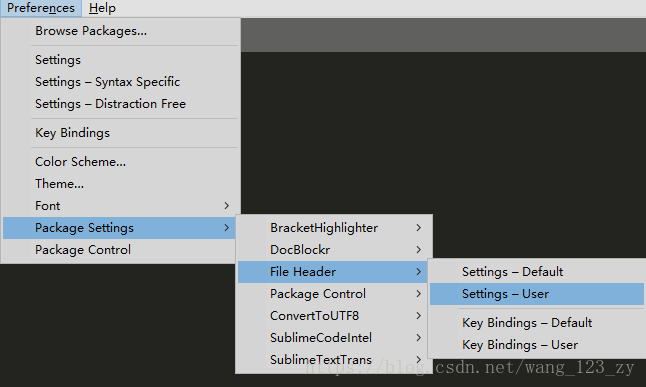646x387 pixels.
Task: Open the Preferences menu
Action: pyautogui.click(x=41, y=8)
